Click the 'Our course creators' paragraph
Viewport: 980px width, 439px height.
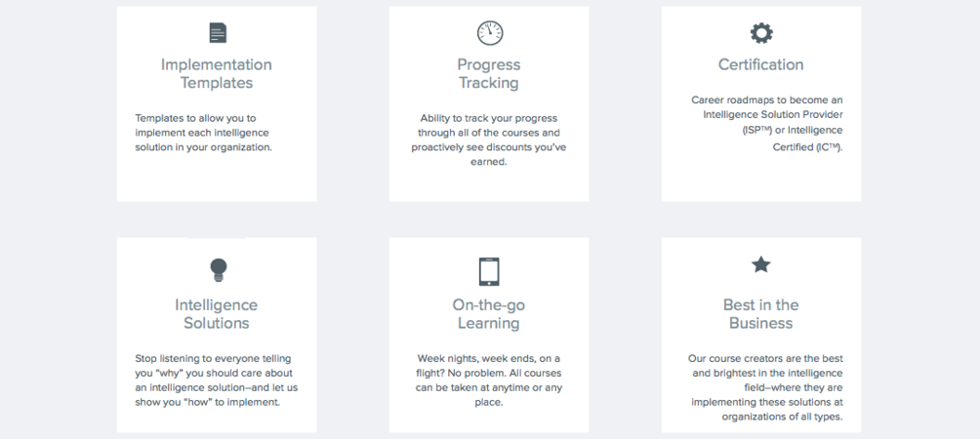765,388
